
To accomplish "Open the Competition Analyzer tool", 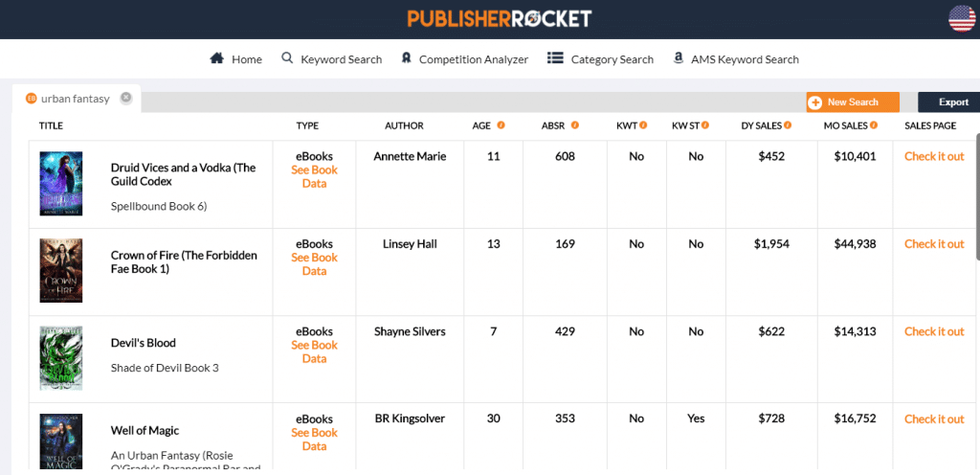I will tap(465, 59).
